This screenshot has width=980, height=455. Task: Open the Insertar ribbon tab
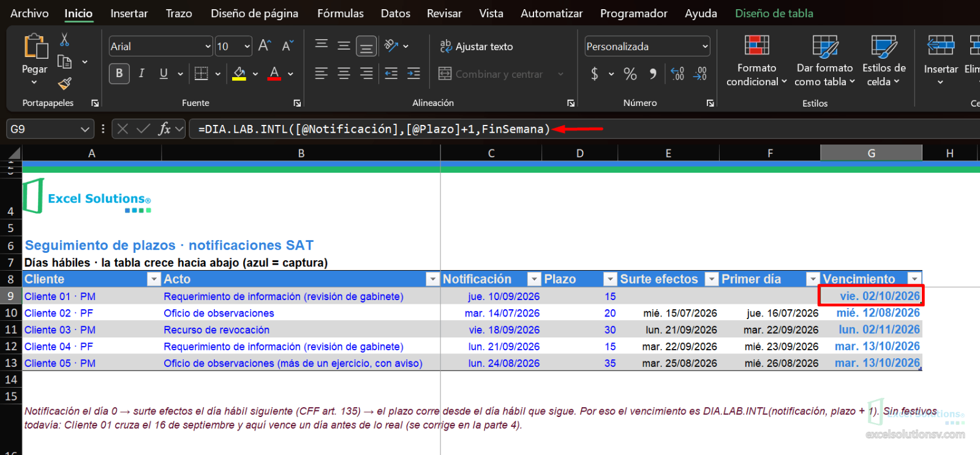129,13
